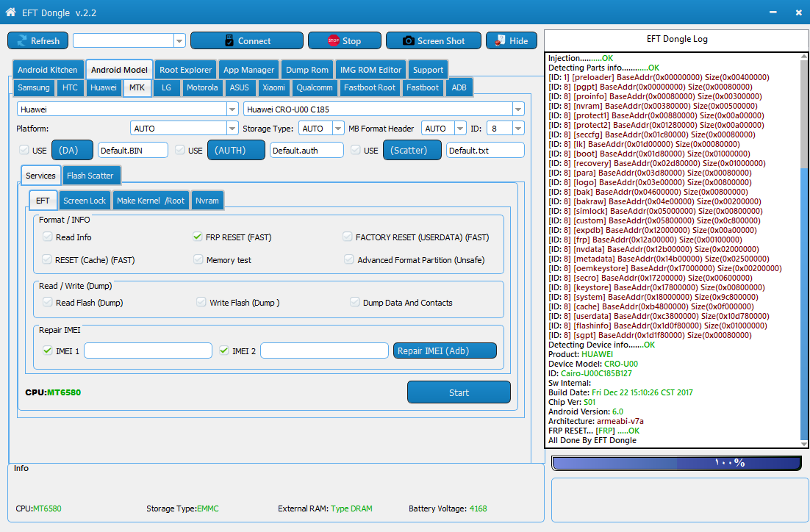Click the 100% progress bar
Viewport: 810px width, 532px height.
(x=676, y=463)
